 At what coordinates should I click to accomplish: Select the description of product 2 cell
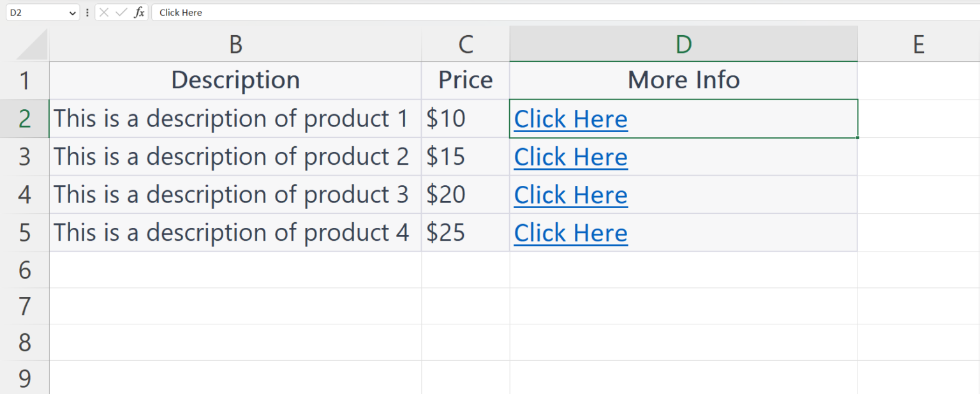coord(235,156)
